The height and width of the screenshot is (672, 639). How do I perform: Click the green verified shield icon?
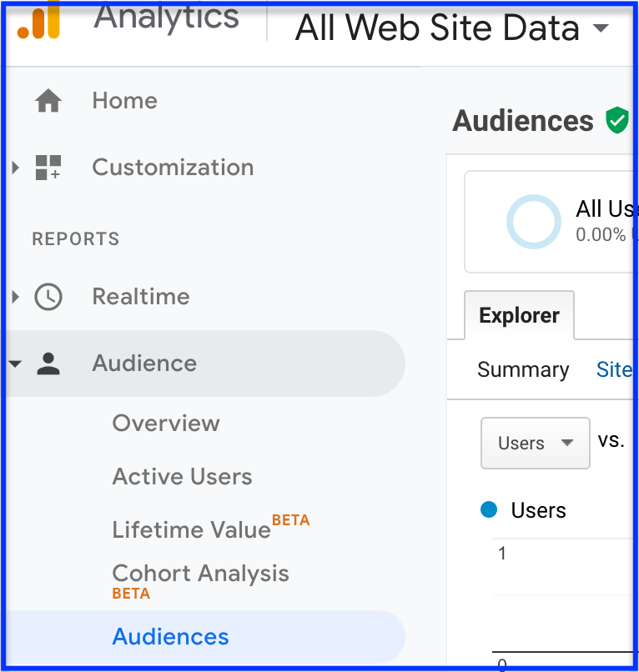pyautogui.click(x=616, y=120)
